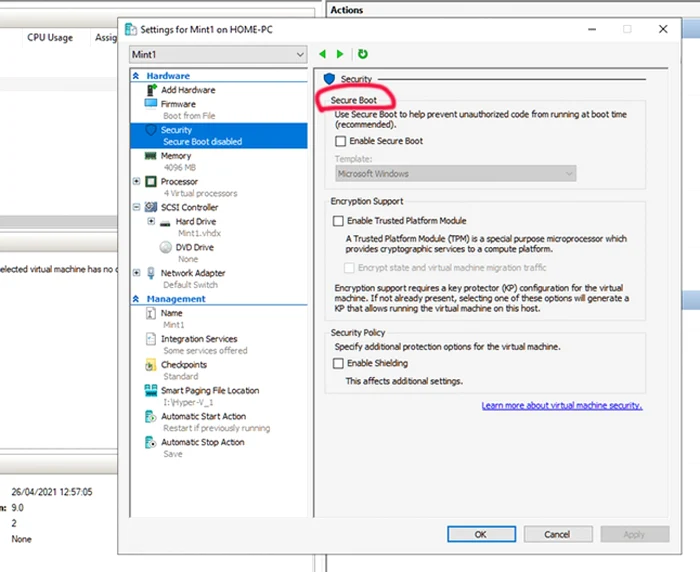The height and width of the screenshot is (572, 700).
Task: Toggle Encrypt state and migration traffic checkbox
Action: click(x=349, y=268)
